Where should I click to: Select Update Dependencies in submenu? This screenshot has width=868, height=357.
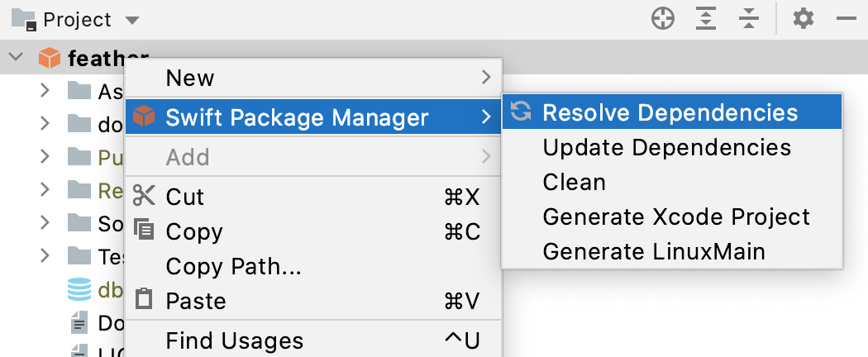[666, 148]
